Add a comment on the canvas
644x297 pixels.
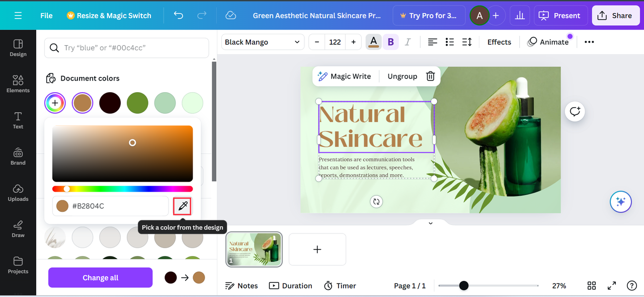tap(575, 111)
